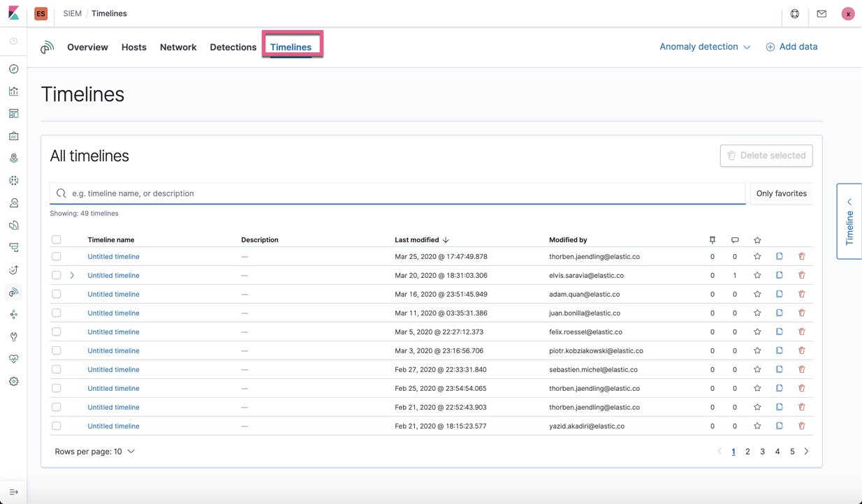
Task: Go to page 2 of timelines
Action: [x=747, y=452]
